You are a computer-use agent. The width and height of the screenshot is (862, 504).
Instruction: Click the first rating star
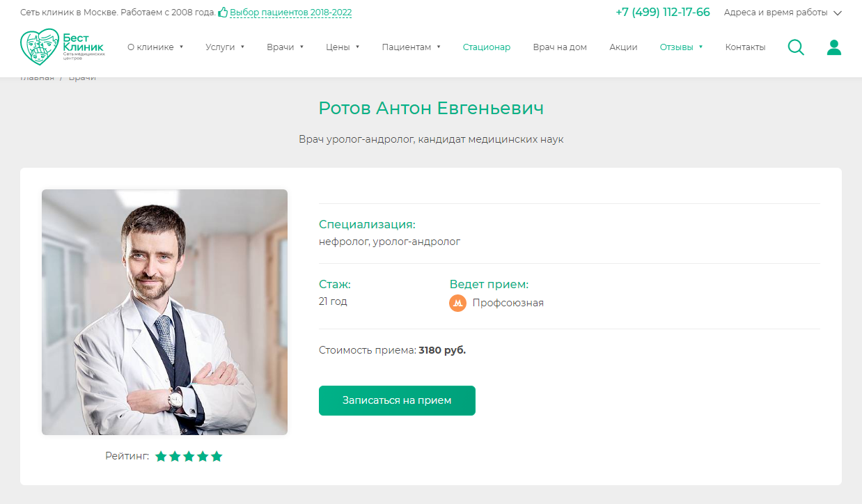click(x=161, y=457)
